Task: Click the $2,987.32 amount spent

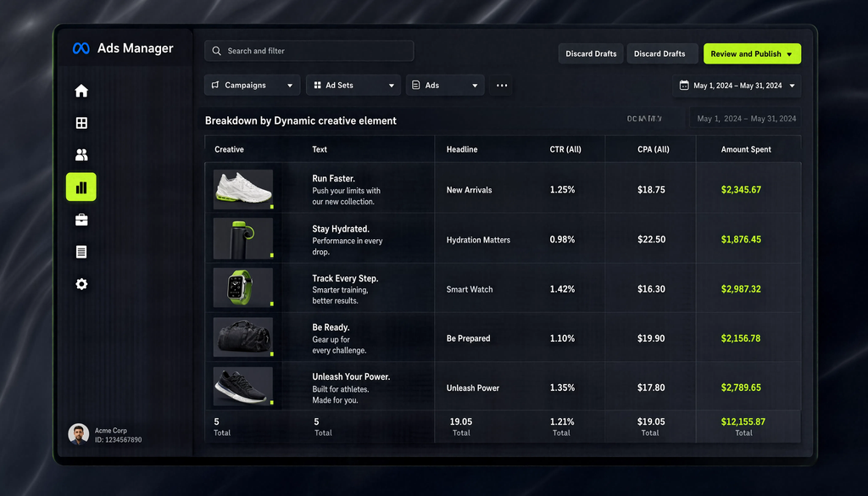Action: point(741,289)
